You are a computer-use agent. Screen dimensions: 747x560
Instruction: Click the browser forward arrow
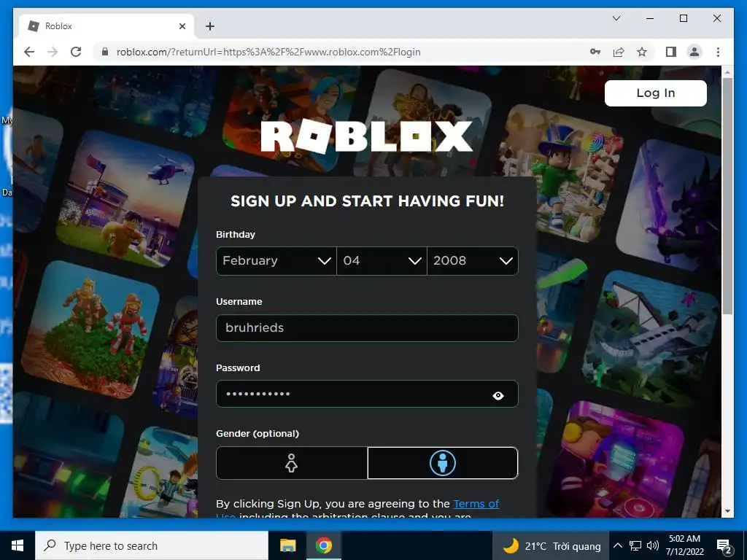(x=53, y=52)
